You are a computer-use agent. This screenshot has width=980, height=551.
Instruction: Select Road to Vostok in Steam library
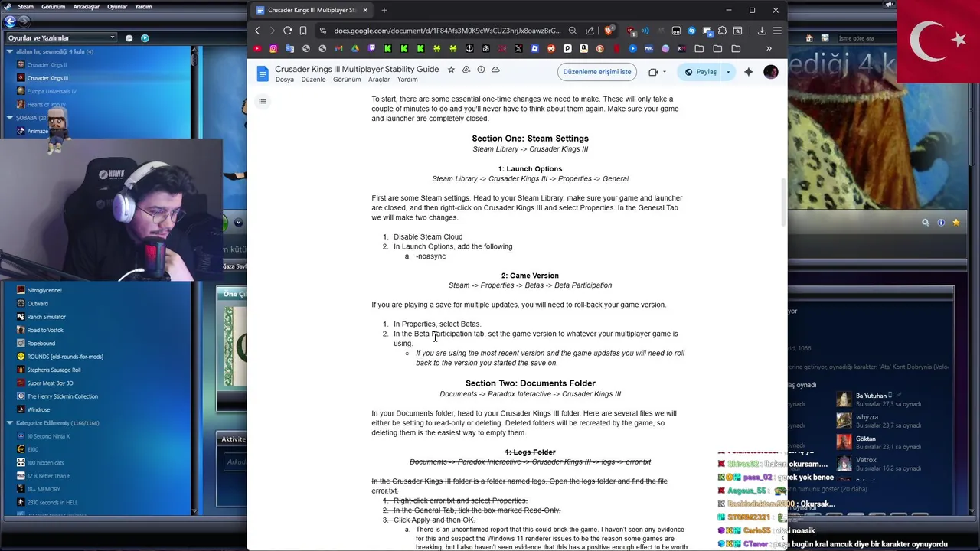pyautogui.click(x=45, y=330)
